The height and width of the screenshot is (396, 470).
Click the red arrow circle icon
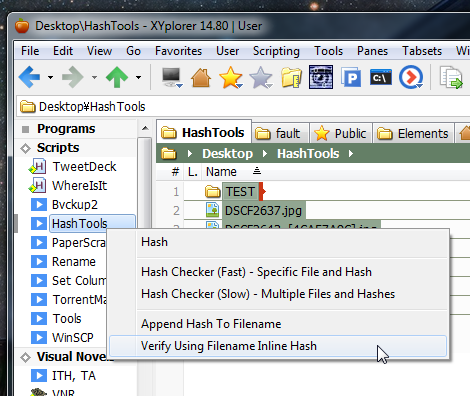click(411, 77)
